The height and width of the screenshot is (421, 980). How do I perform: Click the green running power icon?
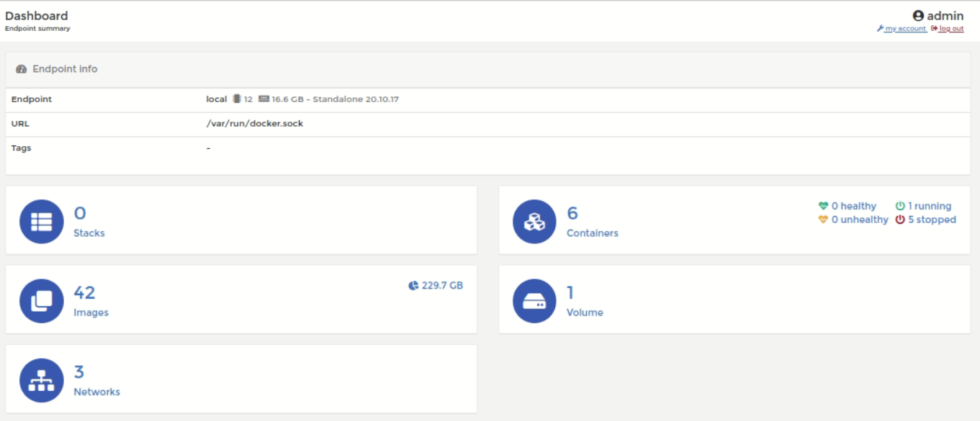(x=900, y=206)
